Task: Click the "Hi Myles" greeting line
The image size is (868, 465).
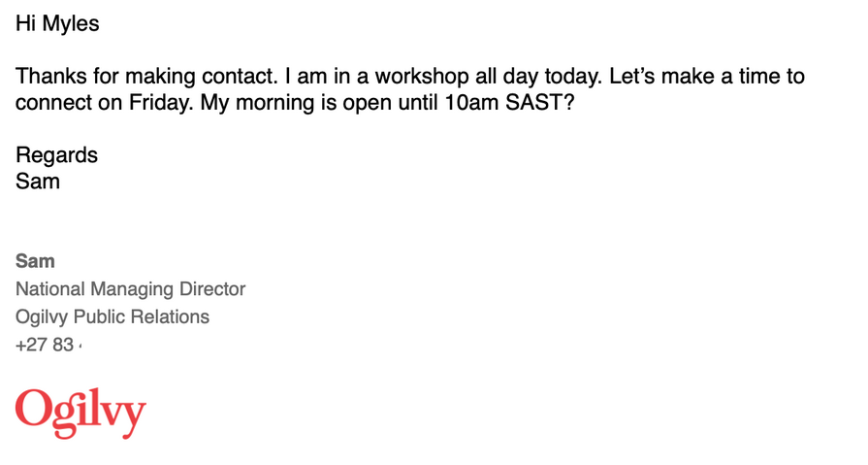Action: (57, 24)
